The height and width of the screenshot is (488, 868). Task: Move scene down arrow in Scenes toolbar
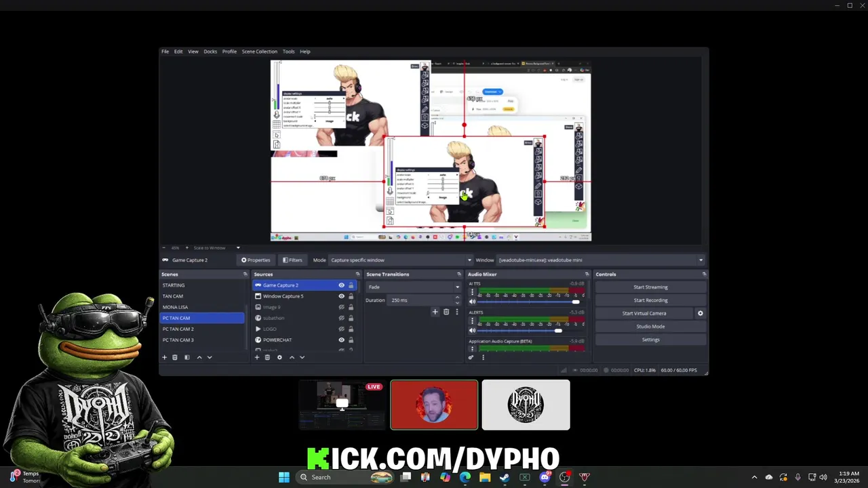(210, 357)
